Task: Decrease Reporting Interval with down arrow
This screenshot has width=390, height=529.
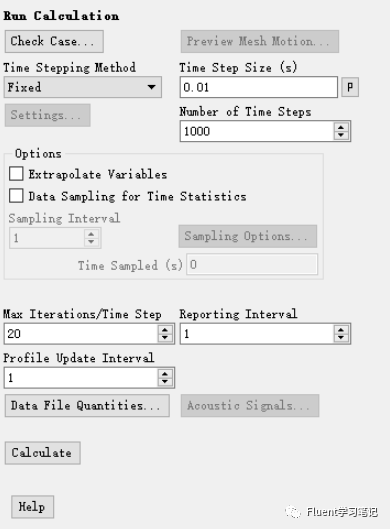Action: pyautogui.click(x=341, y=338)
